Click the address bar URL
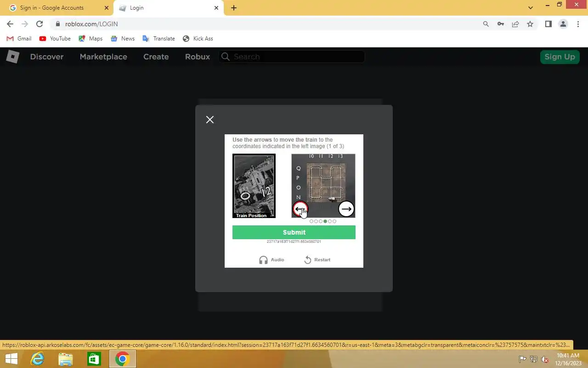Screen dimensions: 588x368 [91, 24]
